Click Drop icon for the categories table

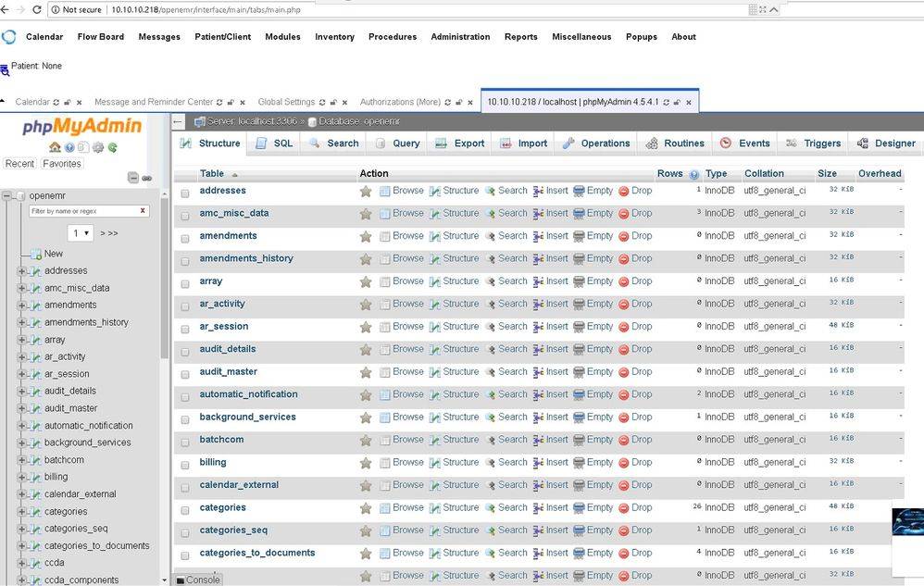tap(623, 508)
